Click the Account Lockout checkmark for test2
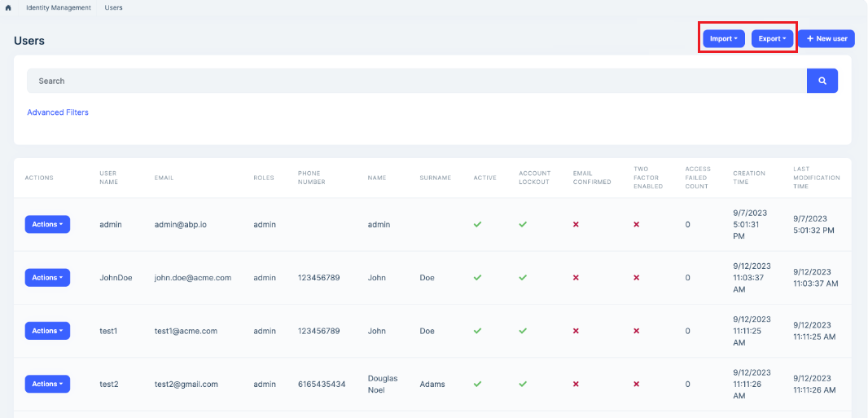 [x=523, y=384]
